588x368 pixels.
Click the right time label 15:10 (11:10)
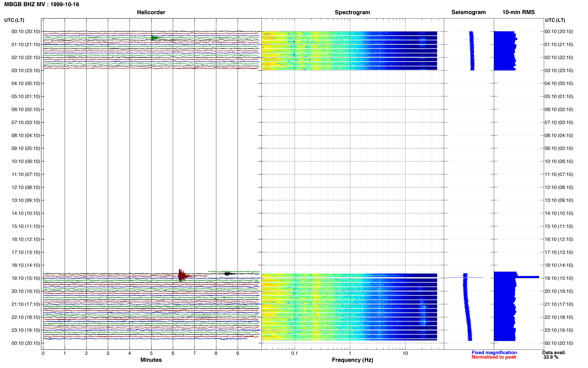pyautogui.click(x=559, y=226)
